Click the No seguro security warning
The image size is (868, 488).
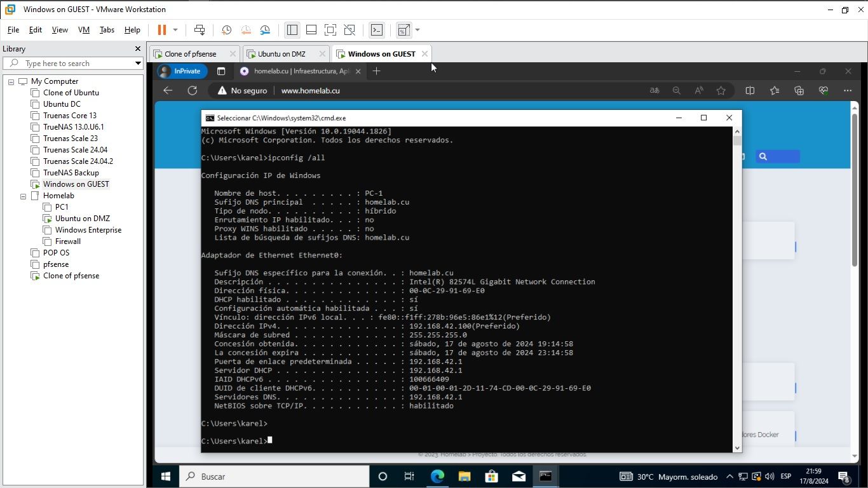(x=242, y=91)
